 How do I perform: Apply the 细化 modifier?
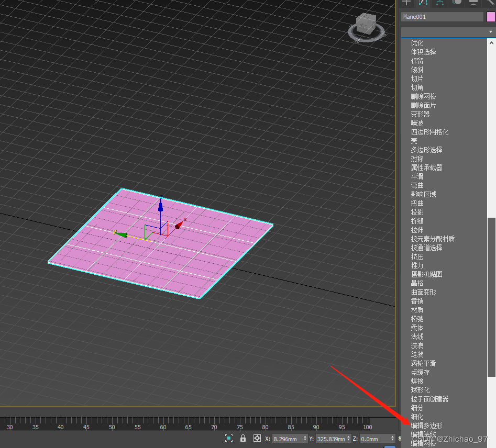coord(417,417)
